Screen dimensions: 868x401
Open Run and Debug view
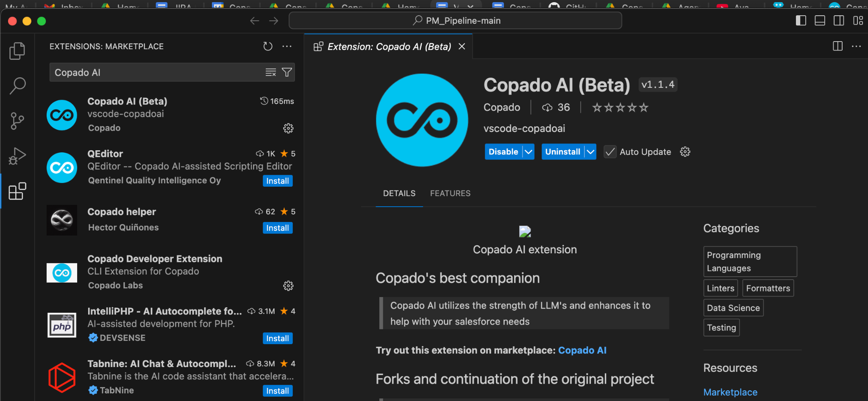(x=17, y=156)
